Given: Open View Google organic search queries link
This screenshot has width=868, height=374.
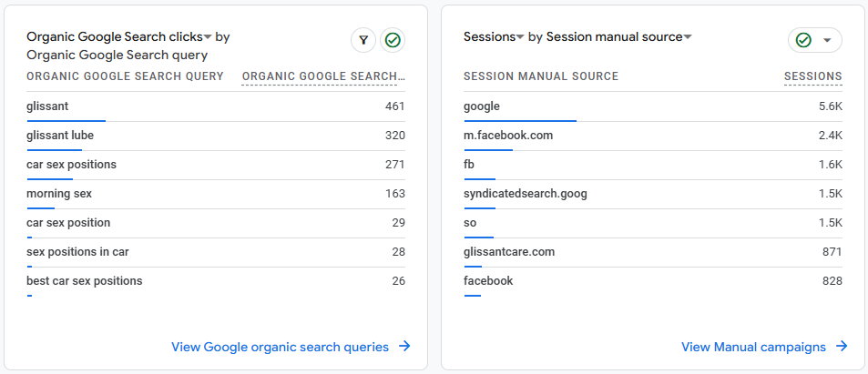Looking at the screenshot, I should [x=280, y=347].
